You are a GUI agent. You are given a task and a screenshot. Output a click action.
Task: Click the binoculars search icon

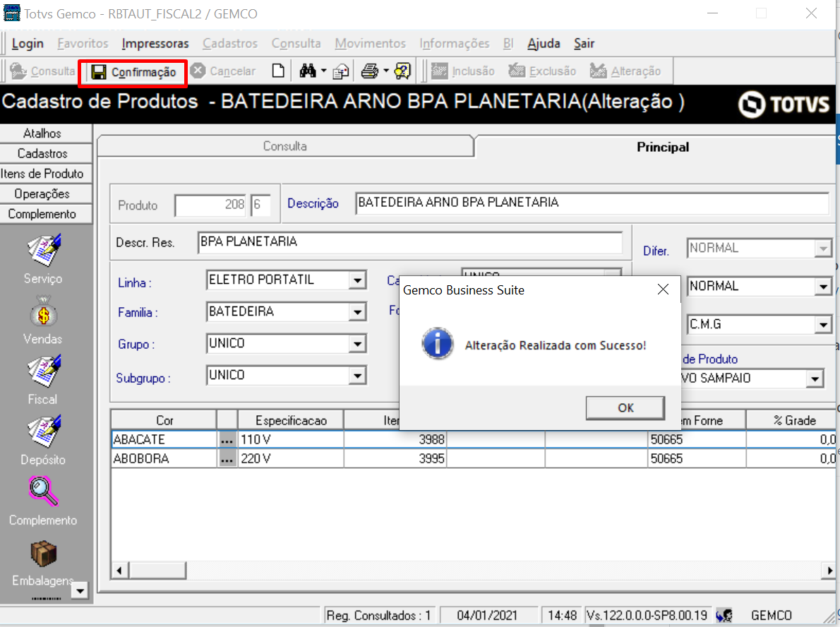point(308,71)
